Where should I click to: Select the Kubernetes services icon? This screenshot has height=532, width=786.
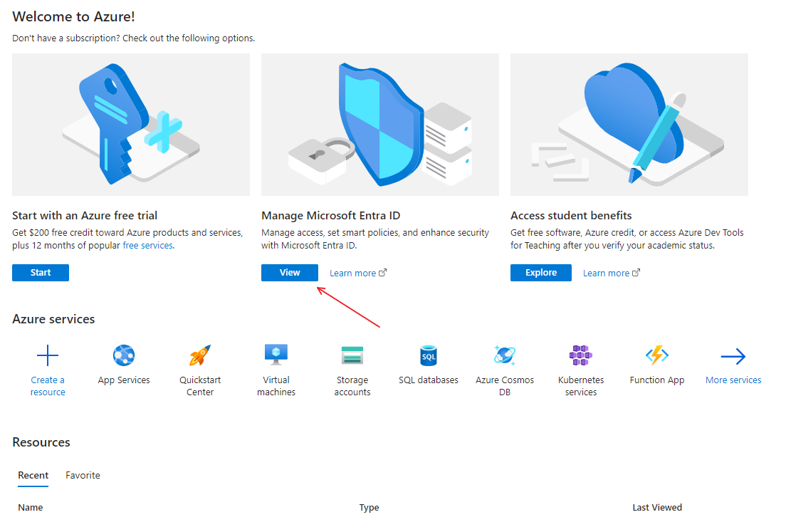pyautogui.click(x=581, y=355)
